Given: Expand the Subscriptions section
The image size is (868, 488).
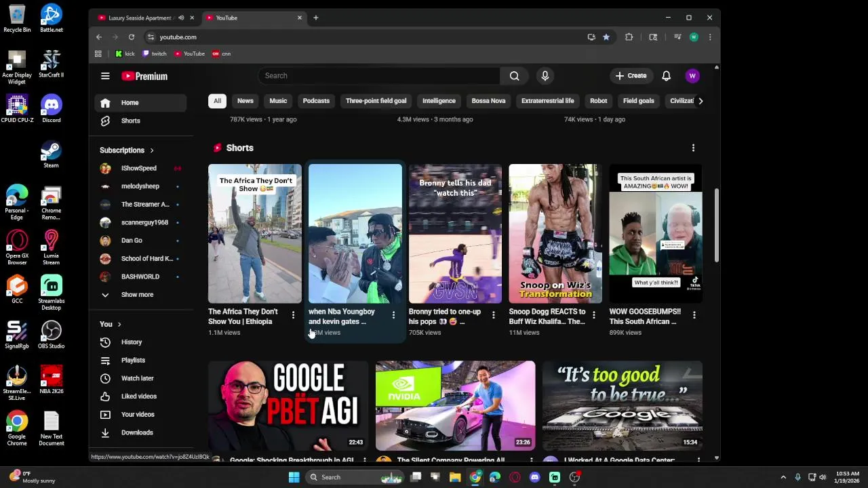Looking at the screenshot, I should pos(127,150).
